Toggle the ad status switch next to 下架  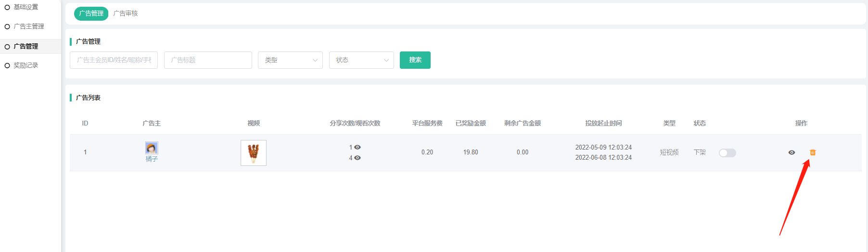(x=727, y=153)
